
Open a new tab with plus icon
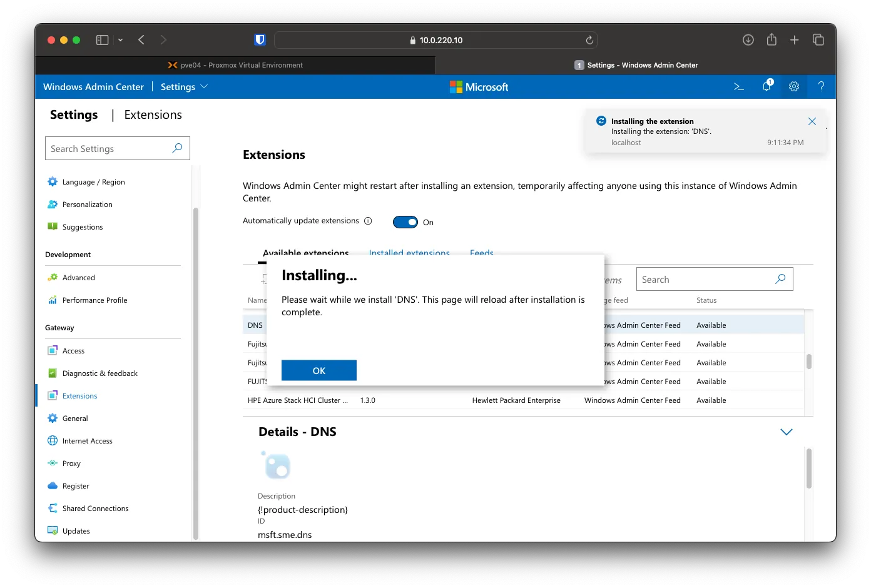(795, 40)
